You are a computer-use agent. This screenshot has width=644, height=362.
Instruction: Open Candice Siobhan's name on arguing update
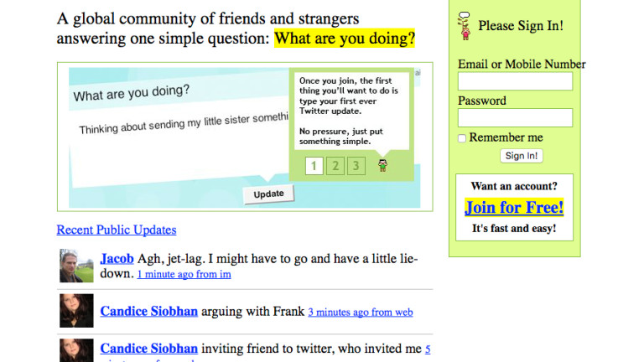[x=148, y=312]
